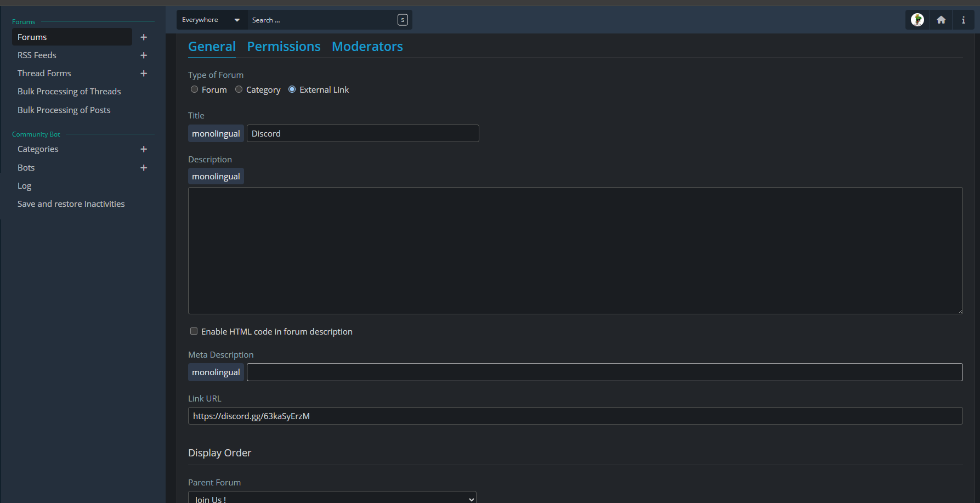The image size is (980, 503).
Task: Add a category using the Categories plus icon
Action: click(x=144, y=149)
